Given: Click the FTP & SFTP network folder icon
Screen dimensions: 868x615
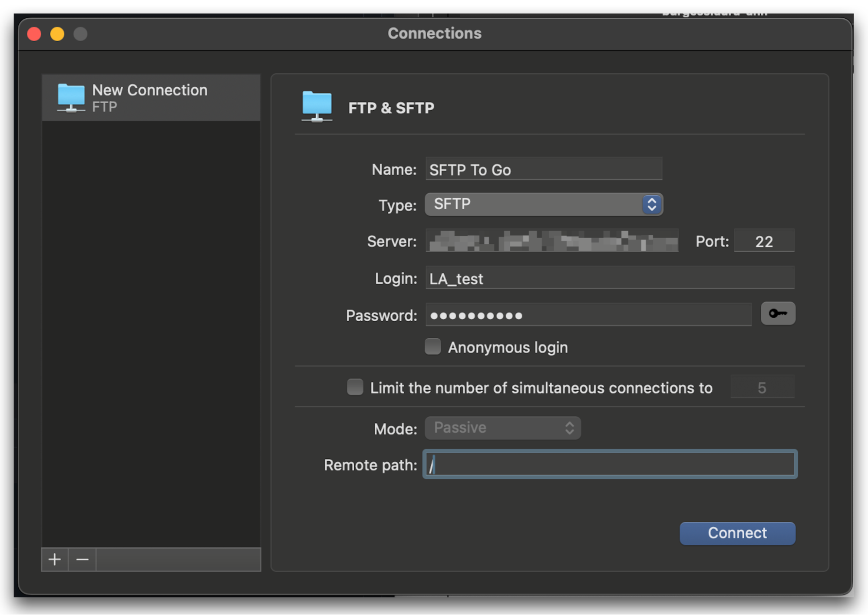Looking at the screenshot, I should (317, 107).
